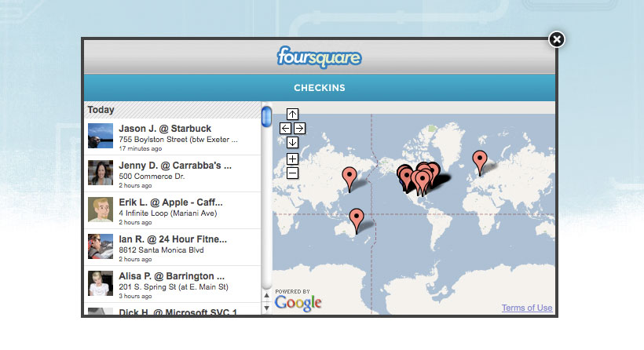
Task: Zoom in the map with plus button
Action: click(292, 159)
